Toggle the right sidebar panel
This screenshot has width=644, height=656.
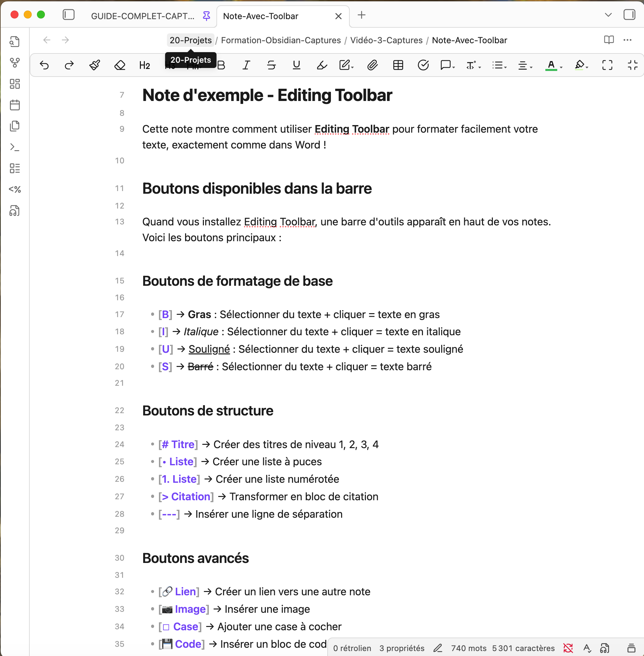pos(629,15)
